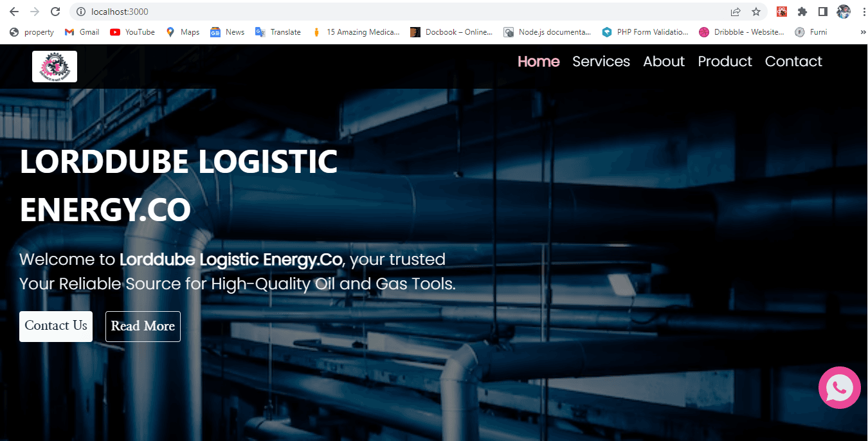Click the Read More button

(x=143, y=326)
